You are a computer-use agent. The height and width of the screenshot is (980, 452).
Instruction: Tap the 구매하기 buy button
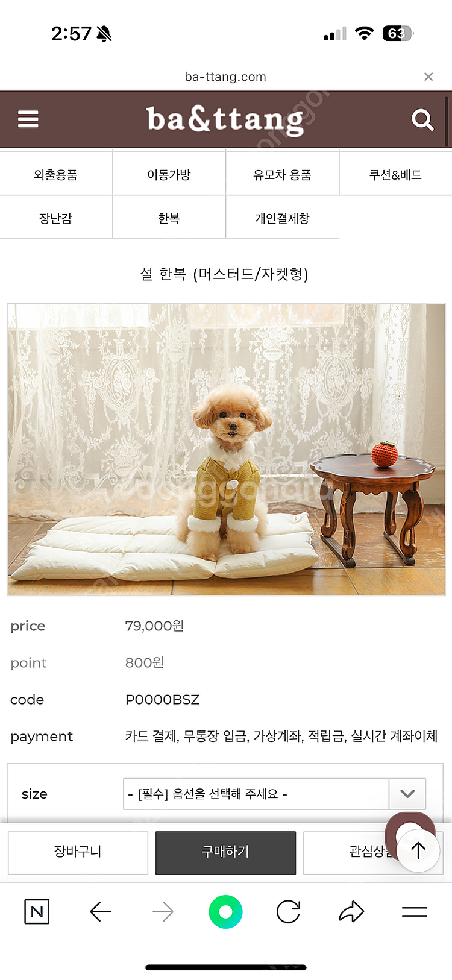(x=225, y=852)
